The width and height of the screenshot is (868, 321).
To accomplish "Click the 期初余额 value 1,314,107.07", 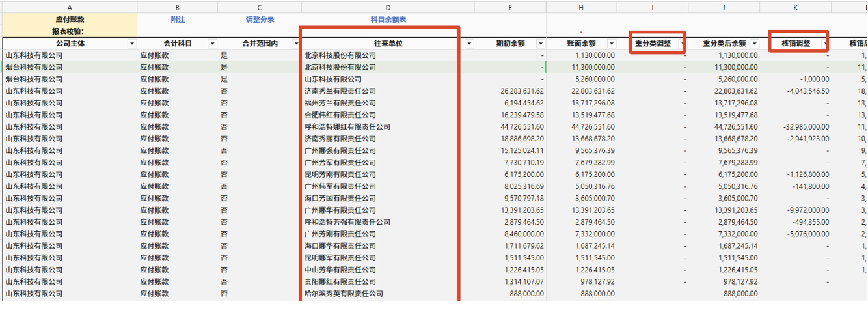I will 524,281.
